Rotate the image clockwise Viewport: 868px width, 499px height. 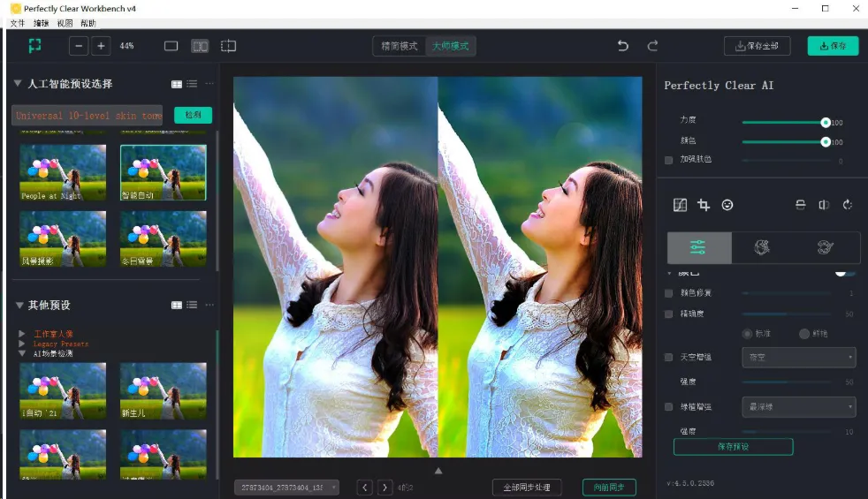(848, 205)
